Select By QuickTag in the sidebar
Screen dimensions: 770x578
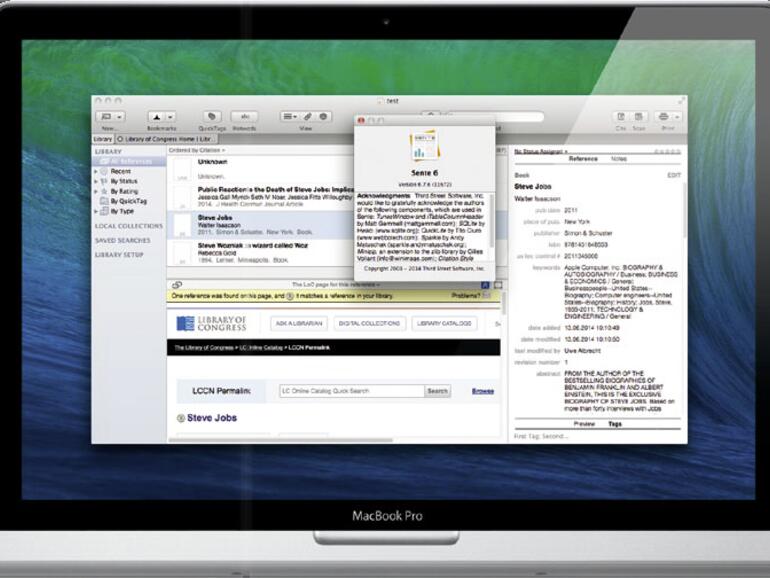click(128, 201)
